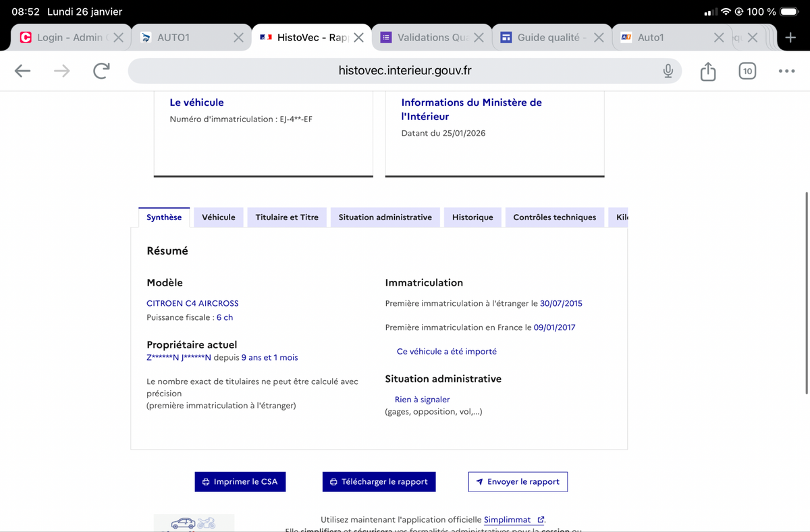810x532 pixels.
Task: Close the AUTO1 tab
Action: point(238,37)
